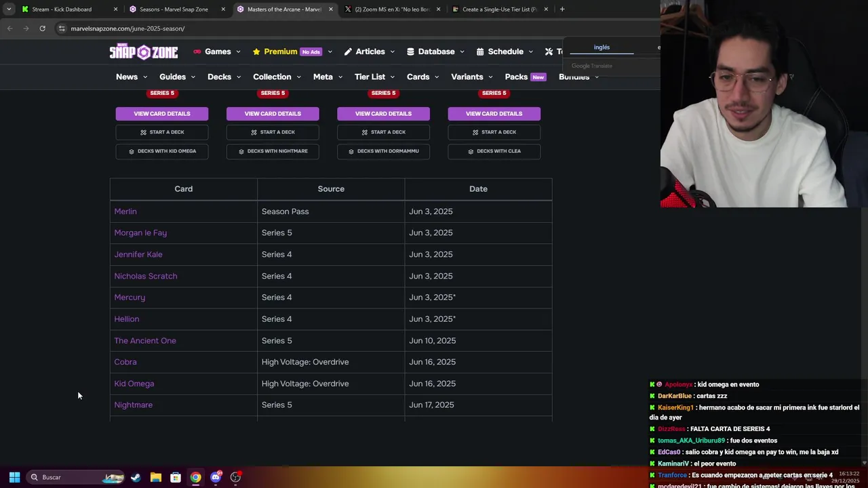Open the Guides submenu

[177, 77]
